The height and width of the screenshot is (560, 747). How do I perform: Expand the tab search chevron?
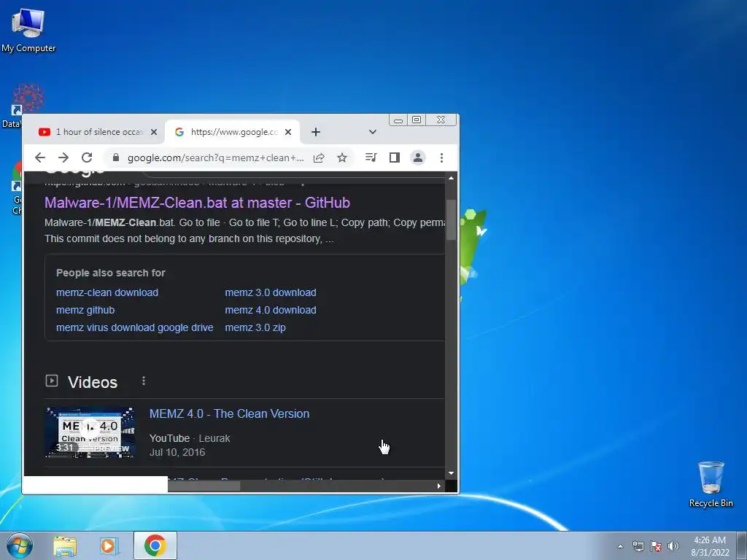click(x=373, y=132)
